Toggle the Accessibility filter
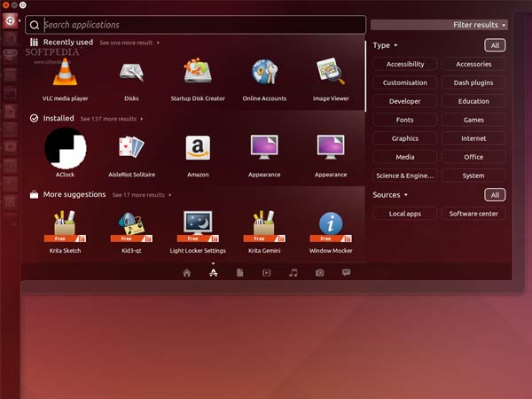This screenshot has width=532, height=399. pos(405,64)
